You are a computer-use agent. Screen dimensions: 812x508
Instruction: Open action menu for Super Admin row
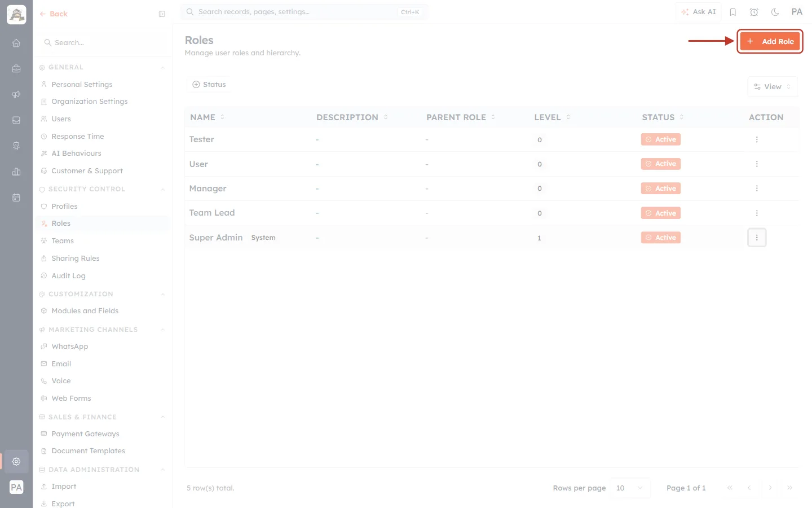757,238
